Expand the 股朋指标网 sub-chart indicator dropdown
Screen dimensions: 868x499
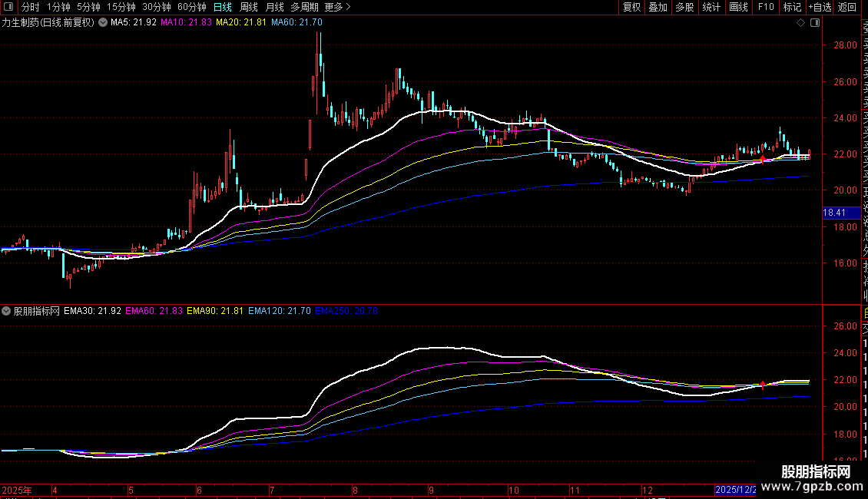coord(7,312)
